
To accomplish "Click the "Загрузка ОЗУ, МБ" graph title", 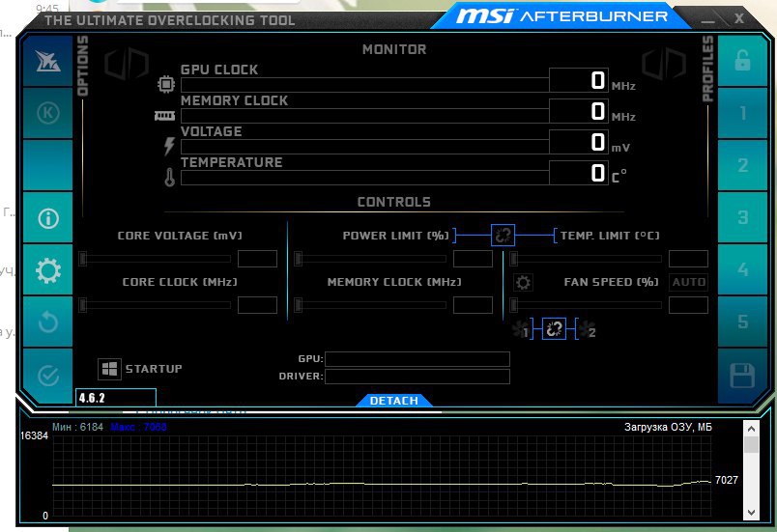I will pos(668,427).
